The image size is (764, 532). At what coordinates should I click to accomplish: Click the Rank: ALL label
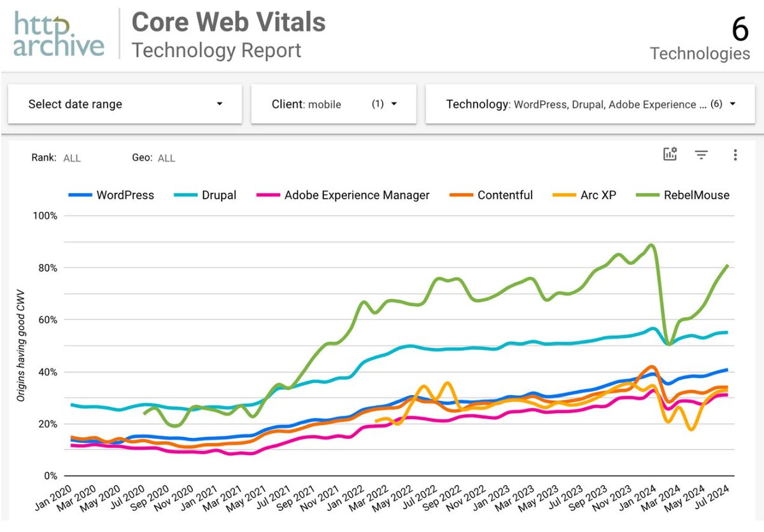[56, 158]
